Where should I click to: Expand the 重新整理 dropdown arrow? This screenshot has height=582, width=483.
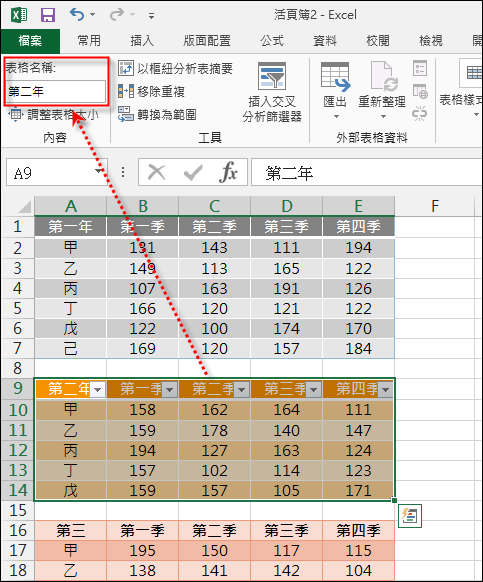383,117
